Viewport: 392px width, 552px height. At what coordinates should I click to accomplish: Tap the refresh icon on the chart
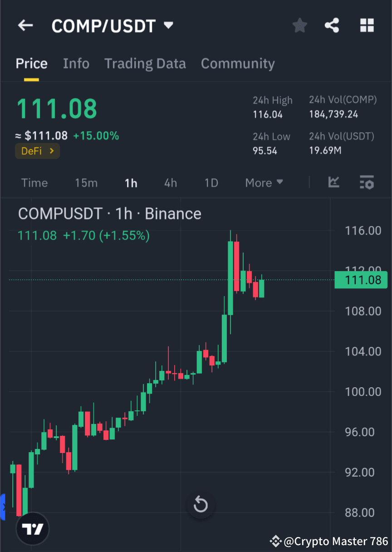pyautogui.click(x=200, y=504)
